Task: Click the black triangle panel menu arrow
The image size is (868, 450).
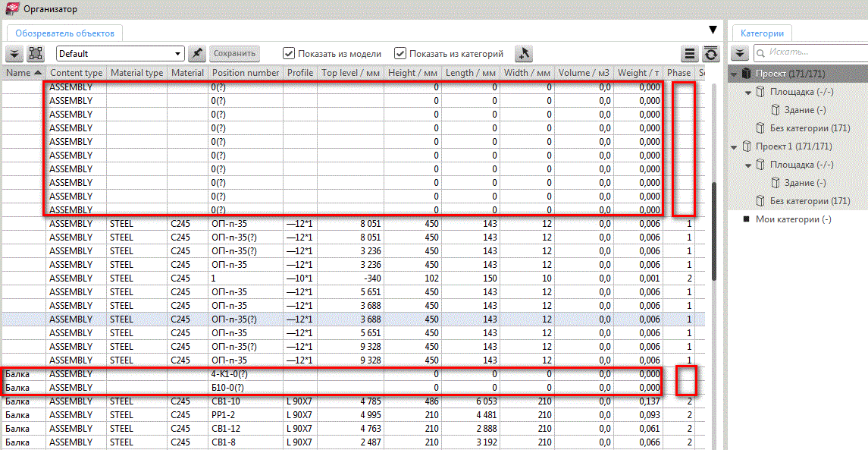Action: coord(712,30)
